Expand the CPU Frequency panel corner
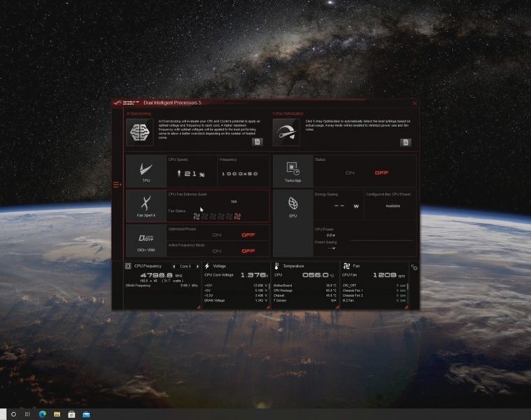This screenshot has width=531, height=420. (x=199, y=307)
